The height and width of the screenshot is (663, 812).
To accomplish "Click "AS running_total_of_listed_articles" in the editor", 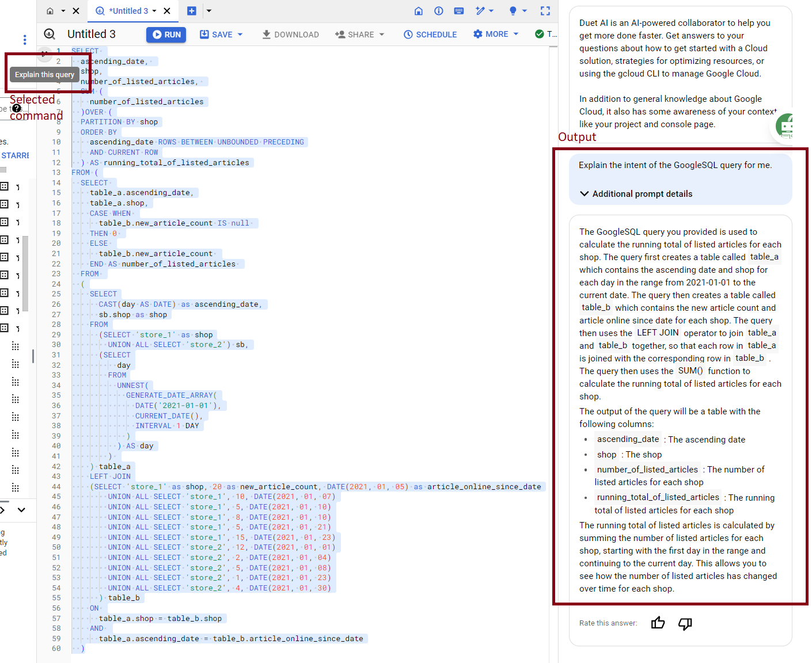I will point(169,163).
